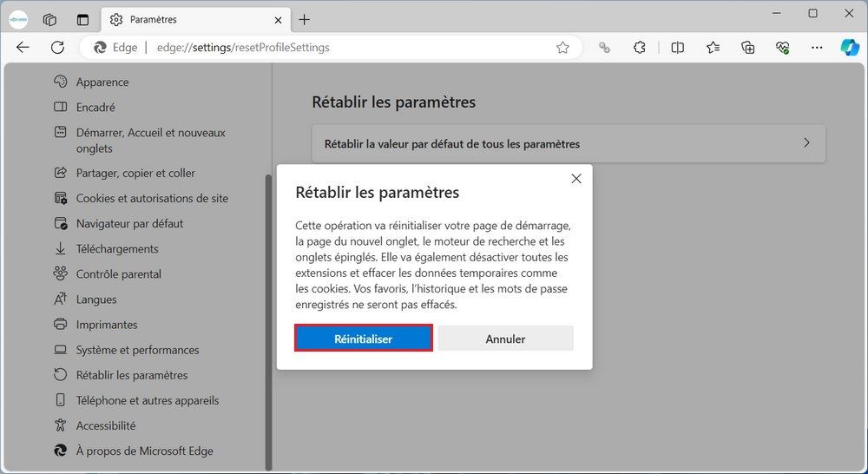
Task: Select Apparence in settings sidebar
Action: coord(102,82)
